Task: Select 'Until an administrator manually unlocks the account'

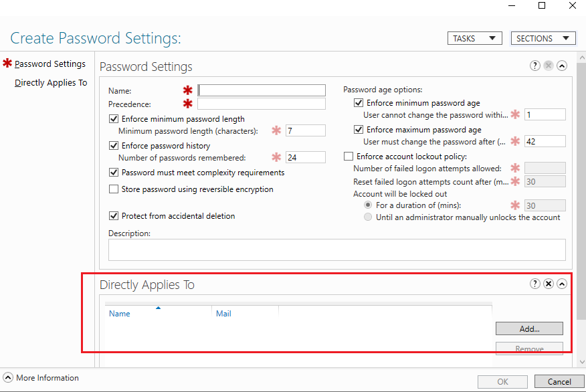Action: pyautogui.click(x=368, y=217)
